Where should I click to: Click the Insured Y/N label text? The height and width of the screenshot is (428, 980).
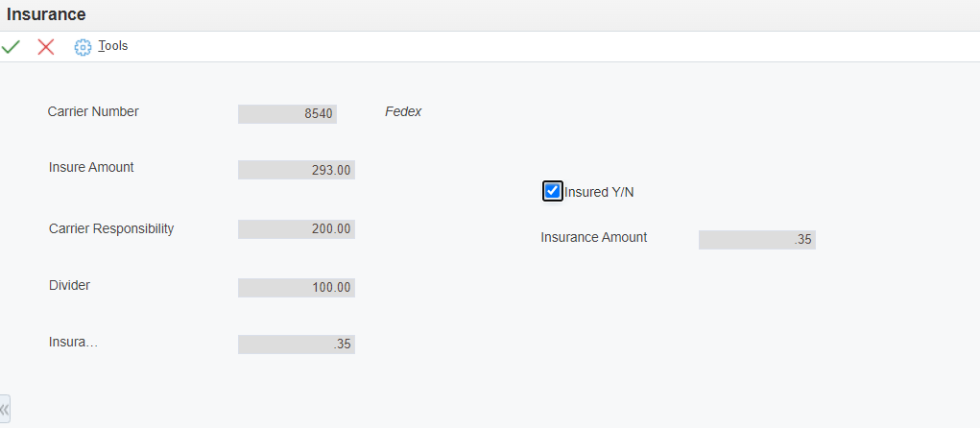click(x=599, y=193)
